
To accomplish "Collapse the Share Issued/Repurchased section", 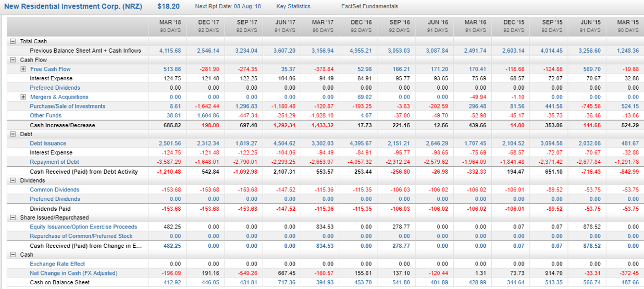I will coord(13,218).
